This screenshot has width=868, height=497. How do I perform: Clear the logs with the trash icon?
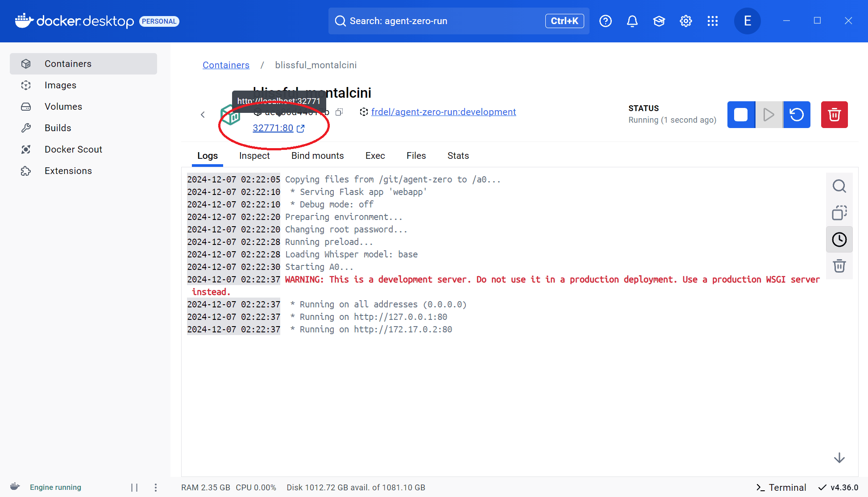click(839, 266)
